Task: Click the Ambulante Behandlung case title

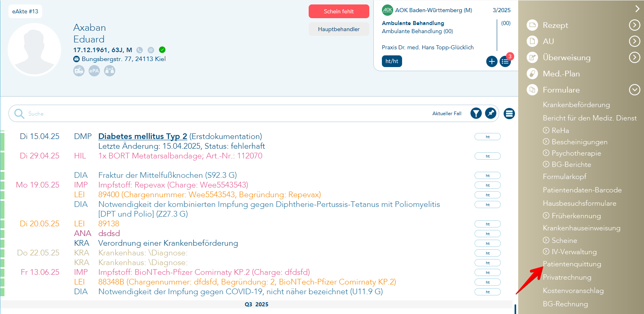Action: pyautogui.click(x=413, y=23)
